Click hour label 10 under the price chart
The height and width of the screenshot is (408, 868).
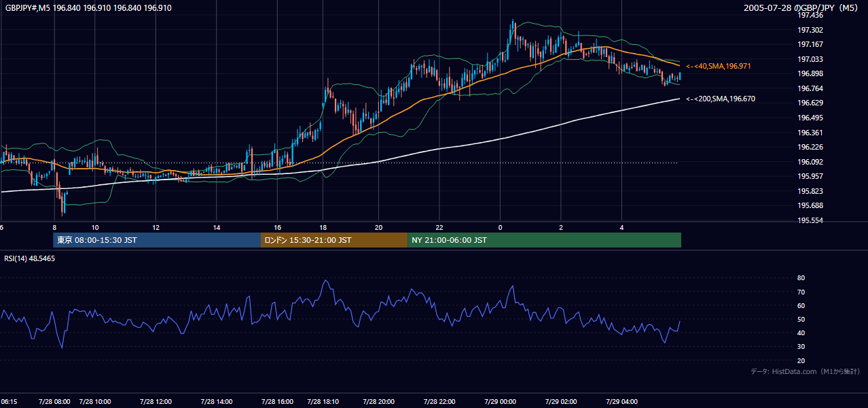pos(95,227)
